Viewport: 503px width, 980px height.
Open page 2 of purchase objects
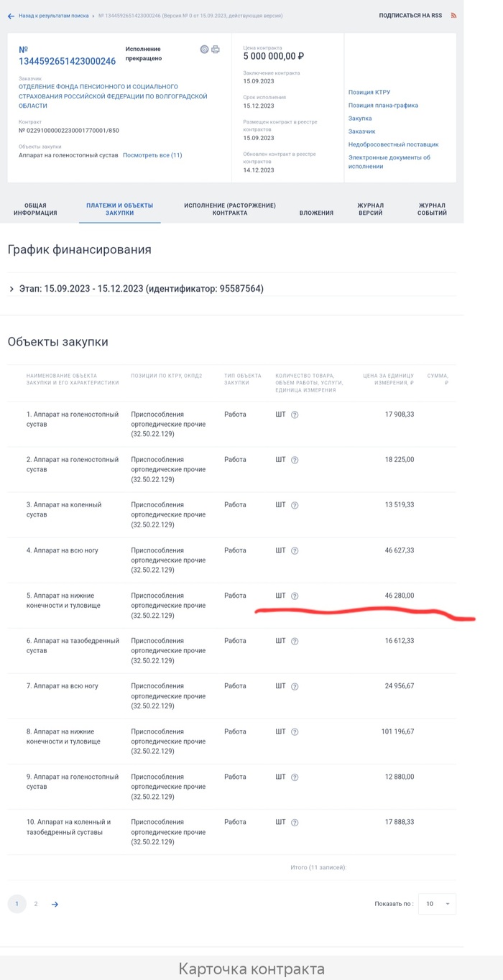[x=36, y=904]
